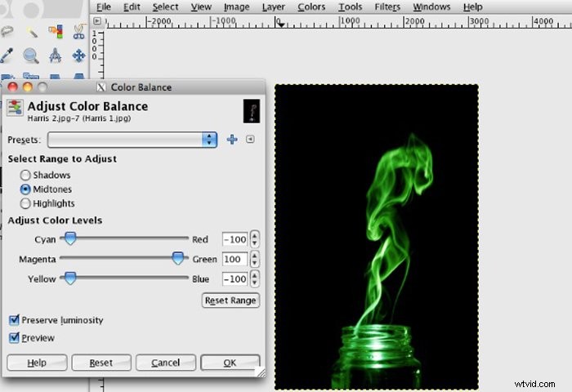
Task: Toggle the Preview checkbox
Action: point(14,337)
